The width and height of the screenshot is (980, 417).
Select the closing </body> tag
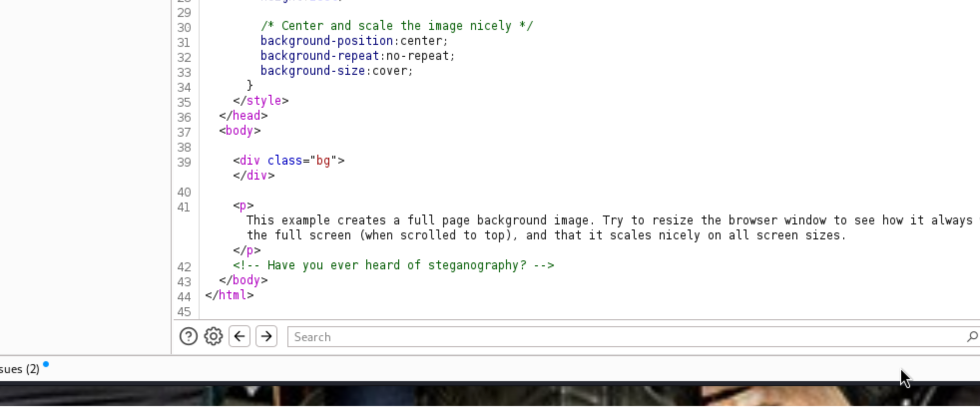(243, 280)
